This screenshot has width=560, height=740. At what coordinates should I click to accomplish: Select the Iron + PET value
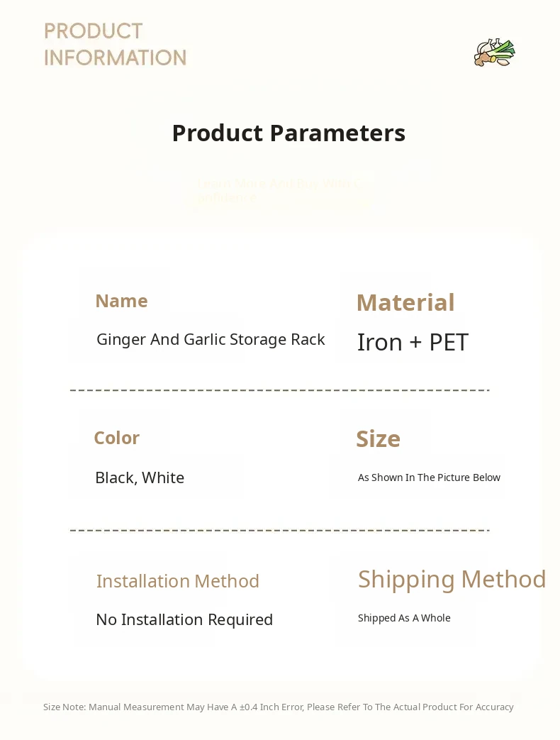(x=413, y=342)
